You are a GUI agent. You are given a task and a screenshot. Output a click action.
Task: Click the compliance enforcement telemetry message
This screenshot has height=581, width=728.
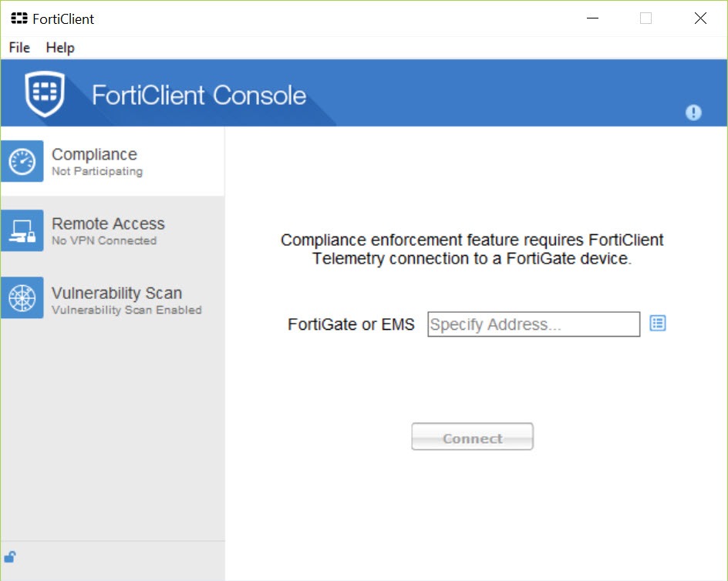tap(472, 249)
